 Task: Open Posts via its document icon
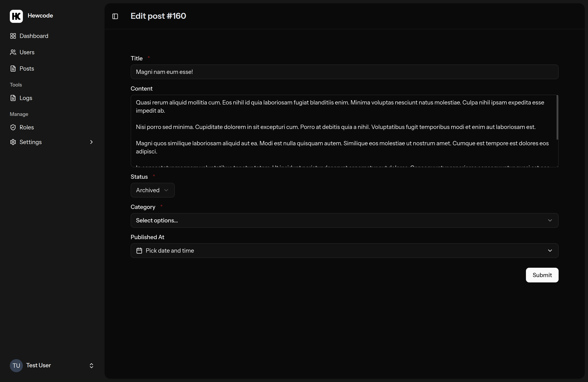click(13, 68)
